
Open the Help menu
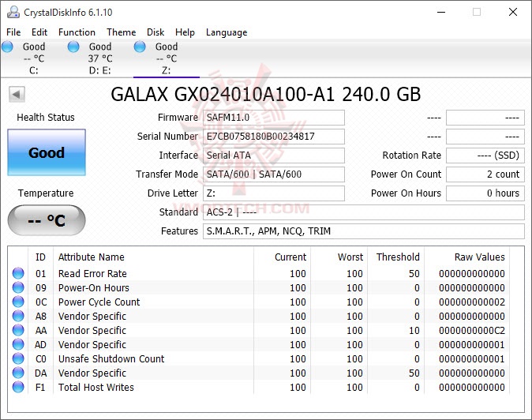pyautogui.click(x=185, y=32)
